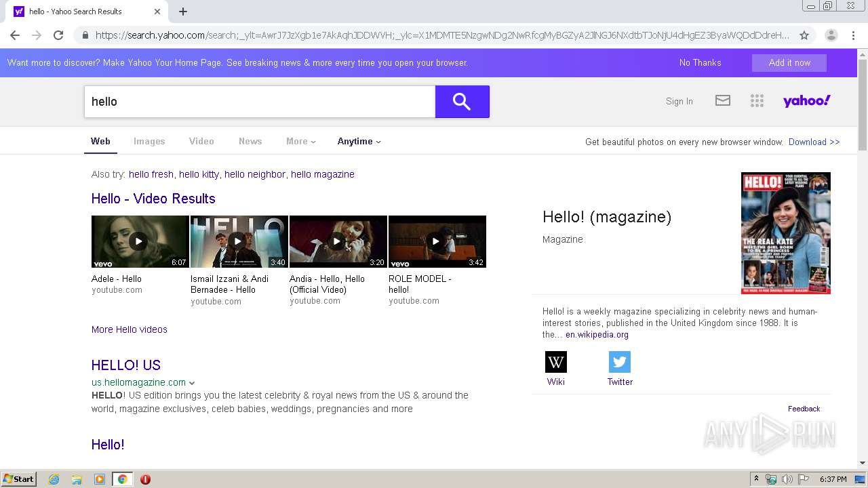
Task: Open the Yahoo Mail envelope icon
Action: pyautogui.click(x=723, y=101)
